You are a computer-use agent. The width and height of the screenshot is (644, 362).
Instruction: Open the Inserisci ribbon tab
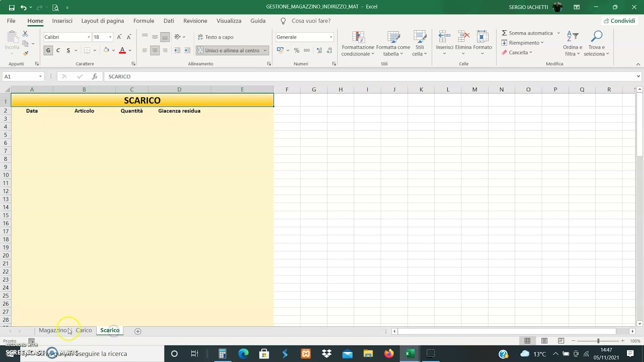click(x=62, y=21)
